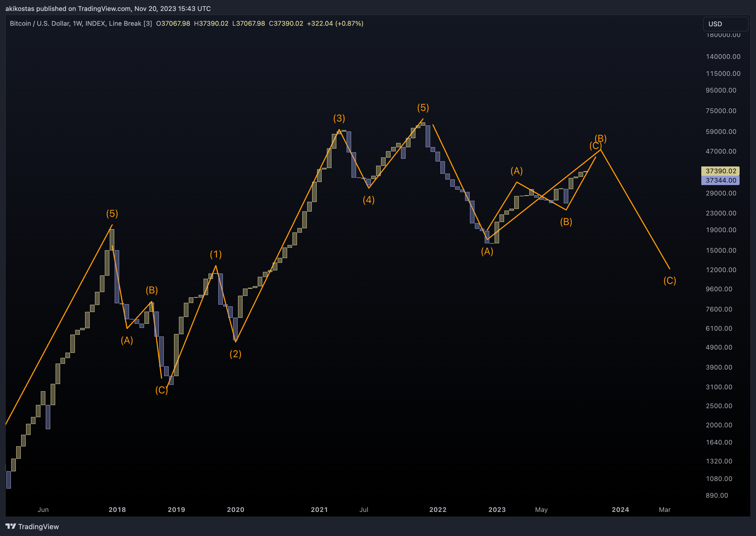
Task: Click the 37344.00 price tag
Action: pos(720,180)
